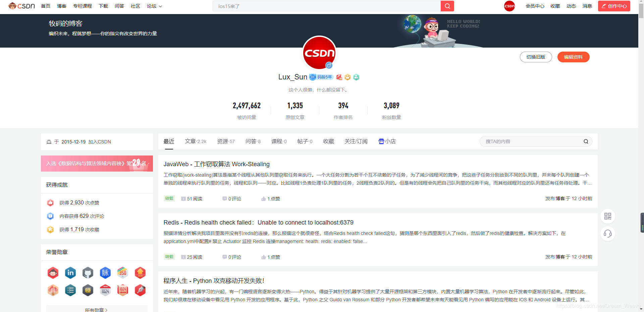Image resolution: width=644 pixels, height=312 pixels.
Task: Open the Redis health check failed article
Action: tap(259, 223)
